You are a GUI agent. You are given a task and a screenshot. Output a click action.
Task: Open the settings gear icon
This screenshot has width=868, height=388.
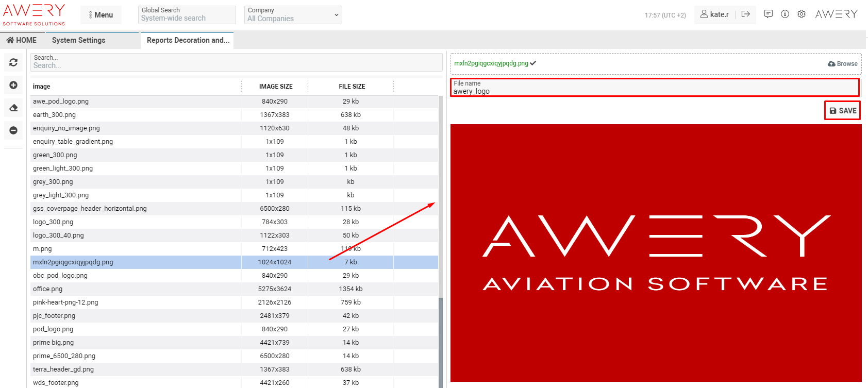[801, 14]
